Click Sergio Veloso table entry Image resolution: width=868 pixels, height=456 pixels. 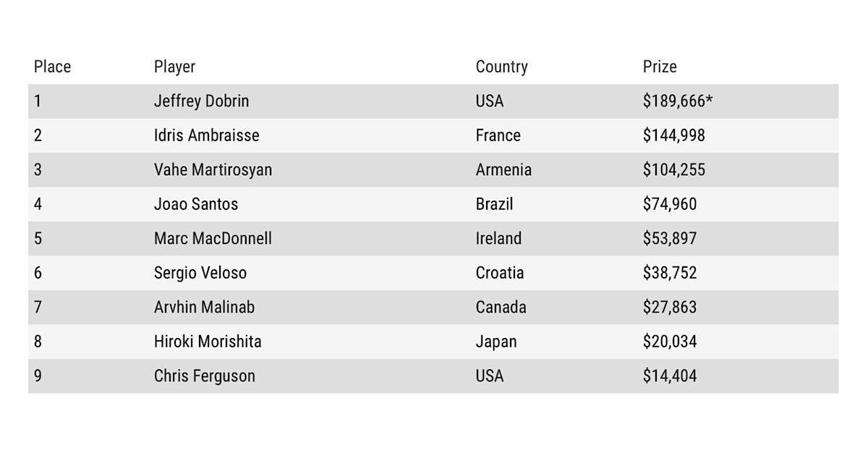coord(200,273)
